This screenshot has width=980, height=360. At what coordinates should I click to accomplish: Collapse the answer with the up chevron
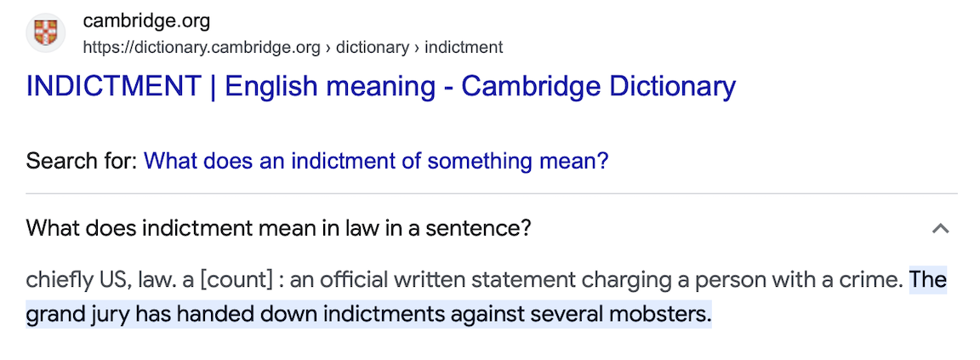coord(940,228)
